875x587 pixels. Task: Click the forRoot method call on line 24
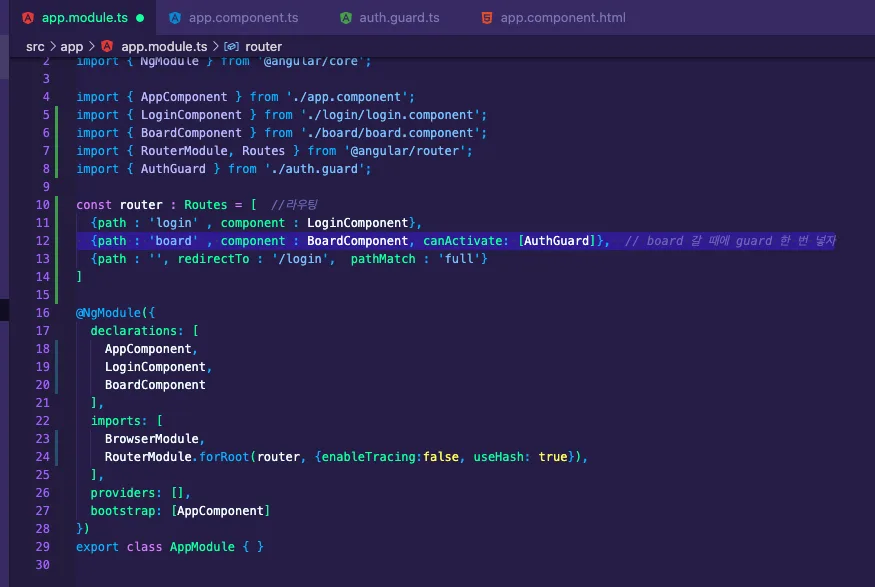coord(224,457)
